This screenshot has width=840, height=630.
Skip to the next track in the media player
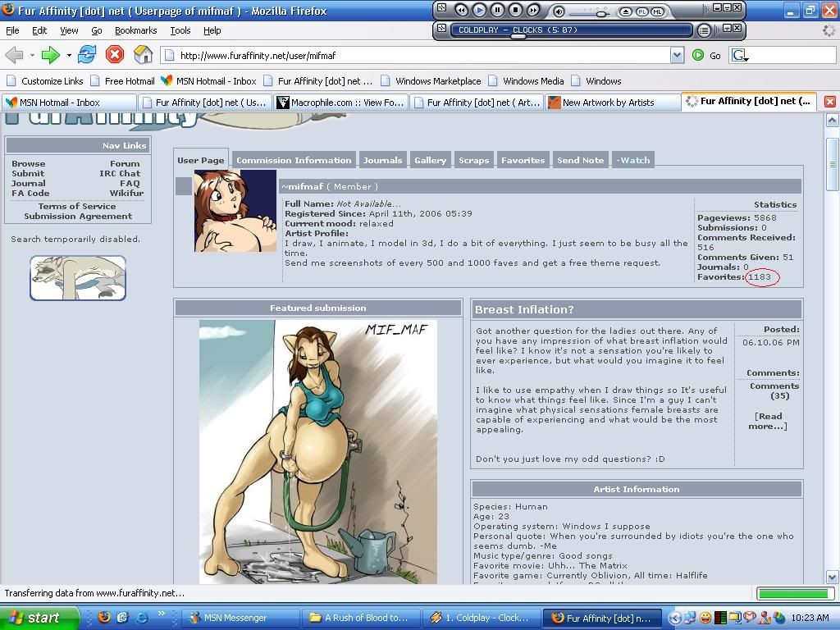(x=533, y=11)
